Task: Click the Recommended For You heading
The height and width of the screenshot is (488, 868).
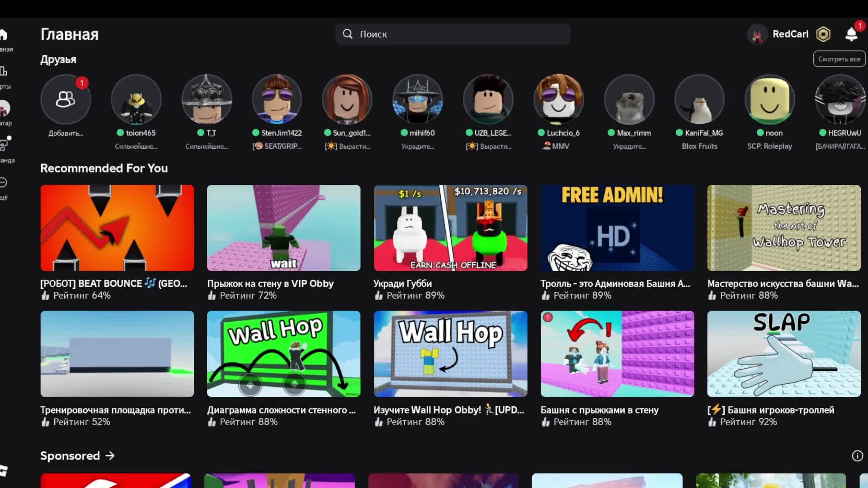Action: point(104,168)
